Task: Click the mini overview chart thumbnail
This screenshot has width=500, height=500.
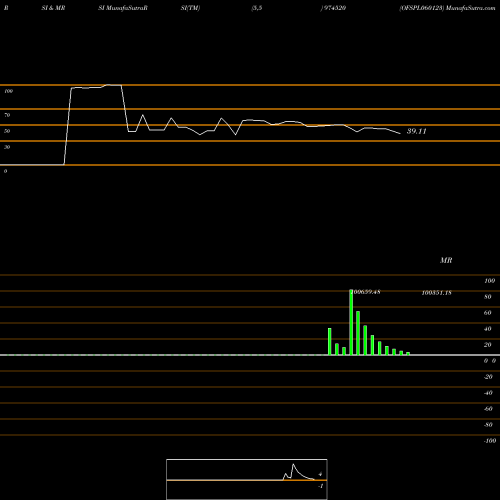Action: coord(247,479)
